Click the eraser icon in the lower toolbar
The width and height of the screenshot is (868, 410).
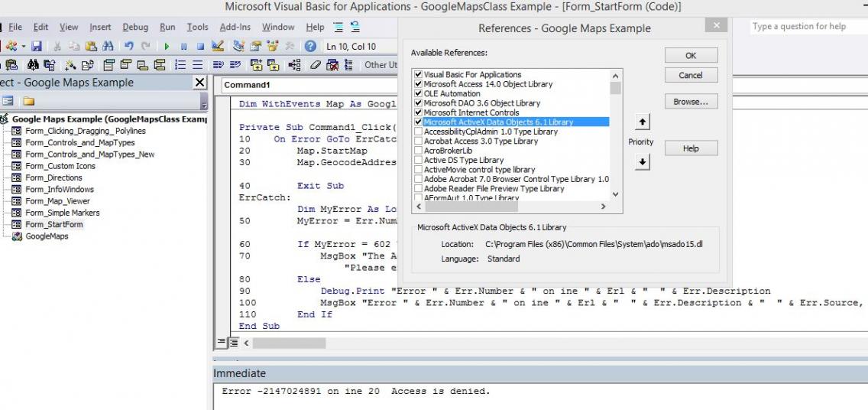[x=316, y=65]
